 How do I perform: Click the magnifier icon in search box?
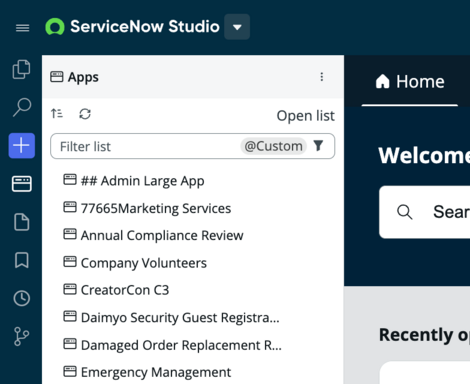coord(405,212)
